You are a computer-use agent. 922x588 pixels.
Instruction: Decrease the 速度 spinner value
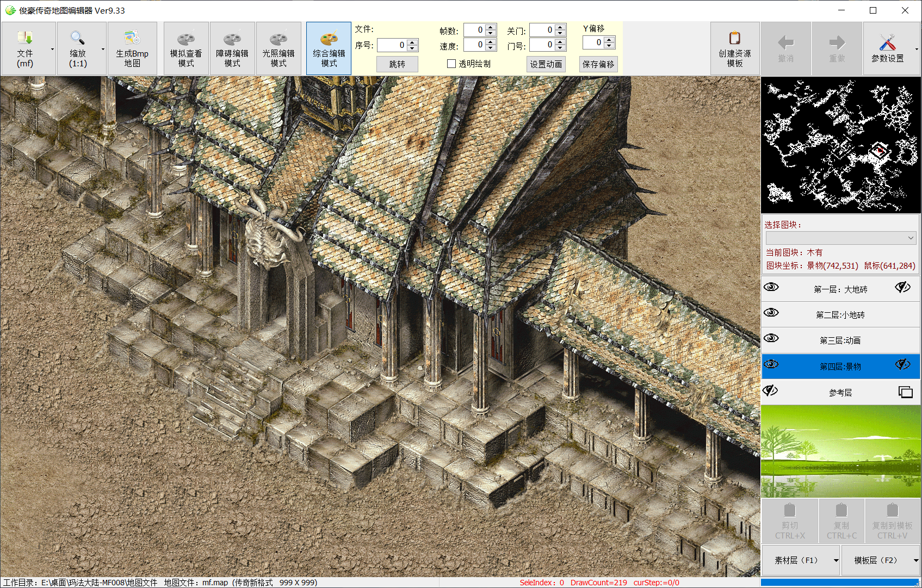490,48
